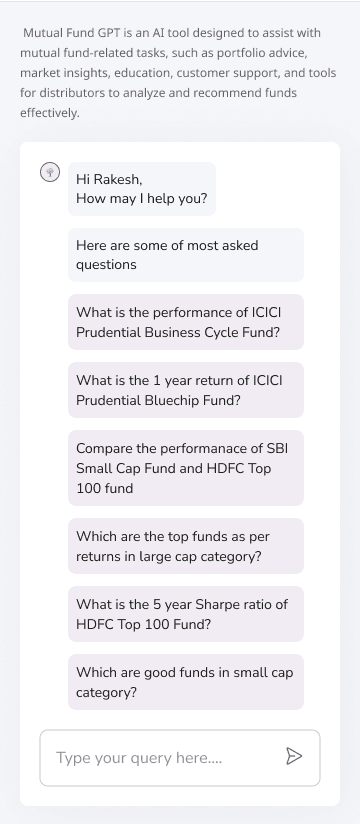Ask about HDFC Top 100 Fund Sharpe ratio
360x824 pixels.
186,614
